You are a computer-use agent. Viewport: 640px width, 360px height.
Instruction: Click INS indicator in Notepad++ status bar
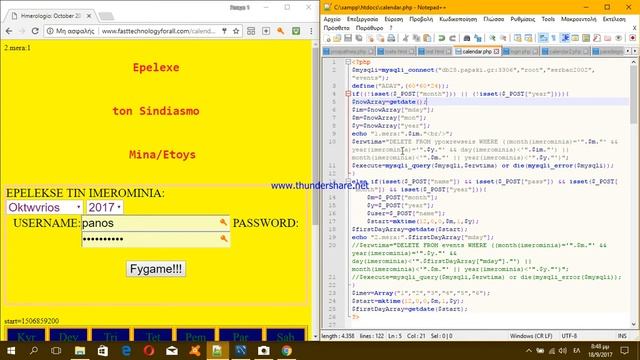[622, 336]
